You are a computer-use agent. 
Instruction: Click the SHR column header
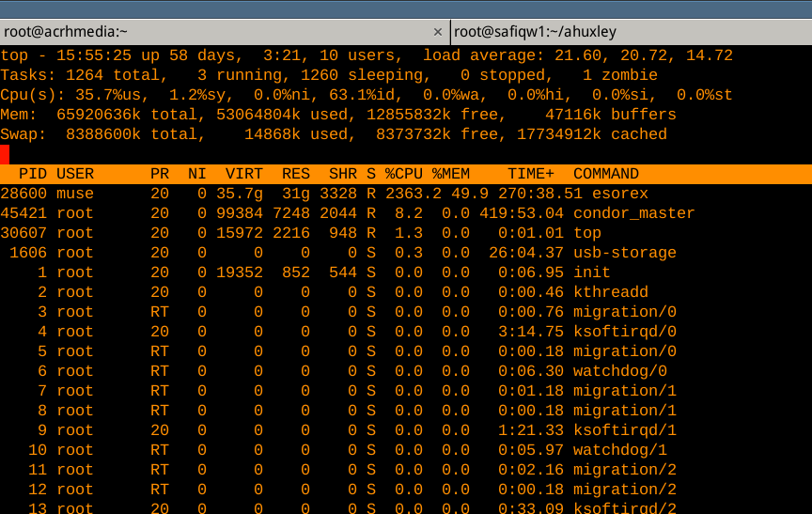343,174
